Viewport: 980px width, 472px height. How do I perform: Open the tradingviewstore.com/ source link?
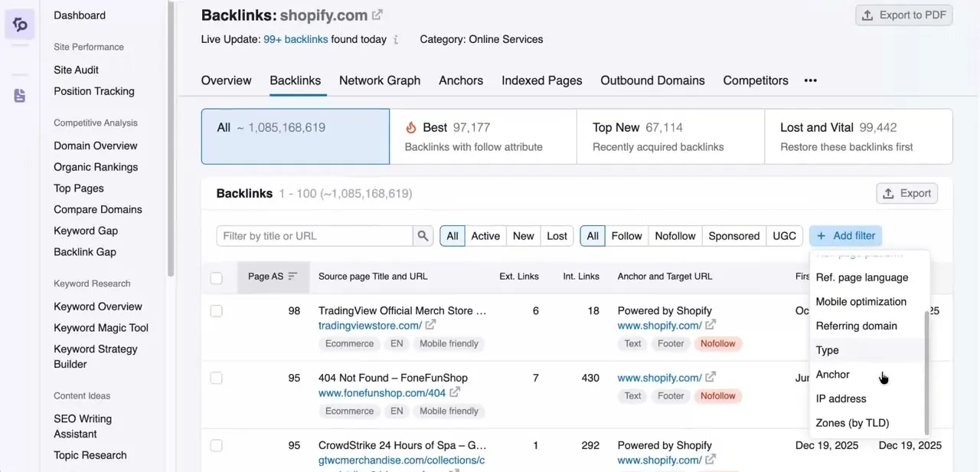(370, 326)
